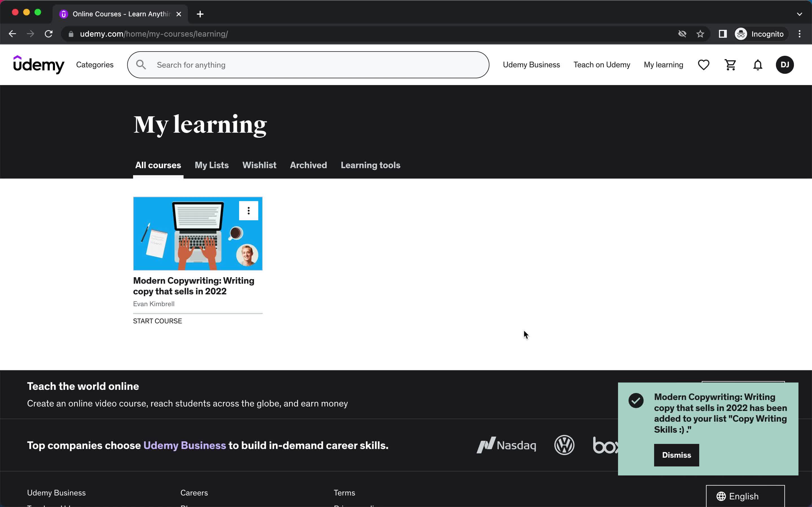Screen dimensions: 812x507
Task: Open the notifications bell icon
Action: (758, 64)
